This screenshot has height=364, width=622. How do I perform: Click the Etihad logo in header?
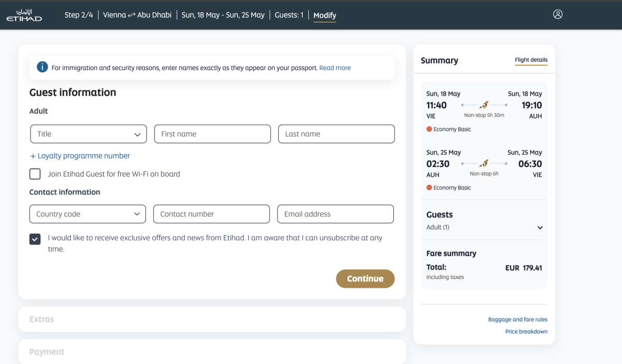tap(24, 15)
